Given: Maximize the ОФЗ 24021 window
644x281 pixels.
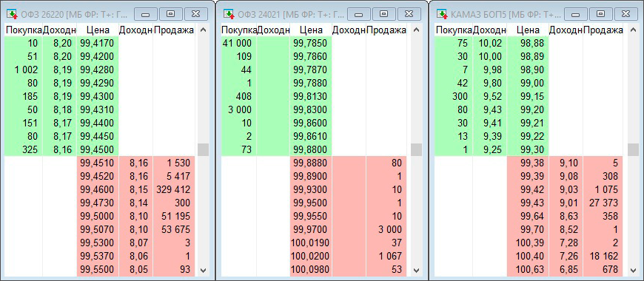Looking at the screenshot, I should click(384, 14).
